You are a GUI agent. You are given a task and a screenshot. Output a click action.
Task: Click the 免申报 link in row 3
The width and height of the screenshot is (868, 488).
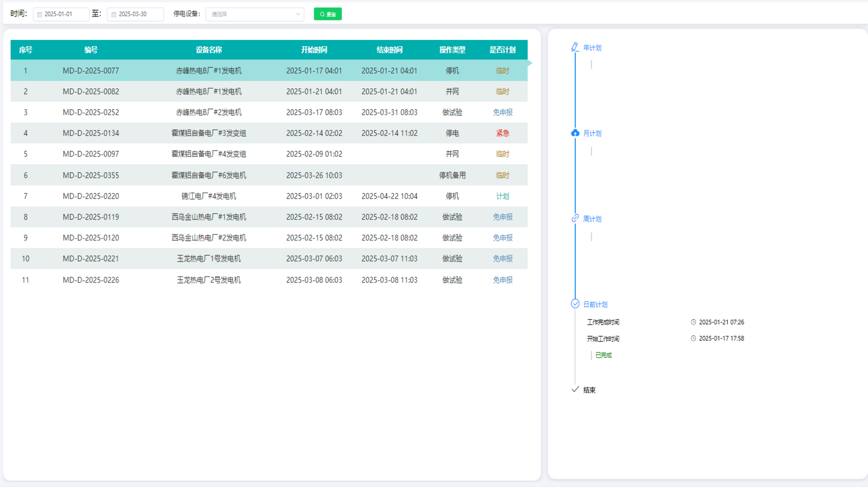click(x=502, y=113)
